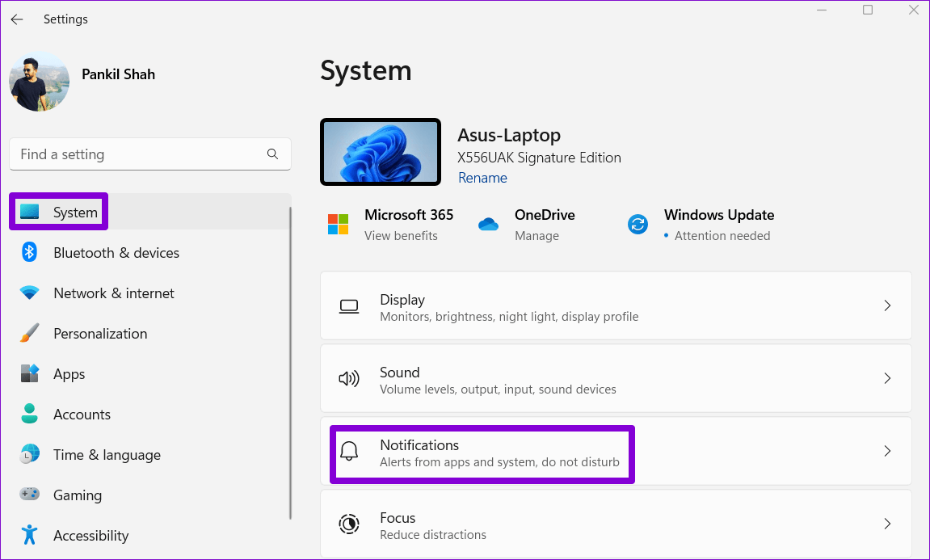This screenshot has height=560, width=930.
Task: Select System in the sidebar
Action: click(x=150, y=212)
